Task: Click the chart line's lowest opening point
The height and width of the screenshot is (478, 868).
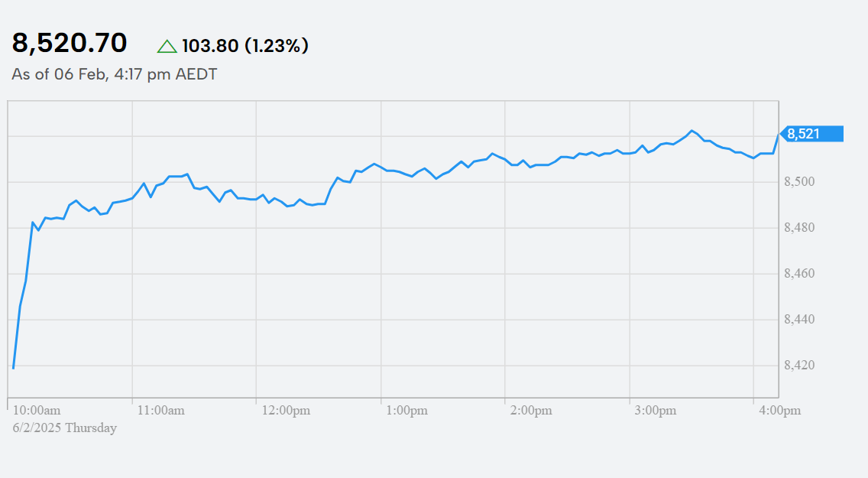Action: [14, 368]
